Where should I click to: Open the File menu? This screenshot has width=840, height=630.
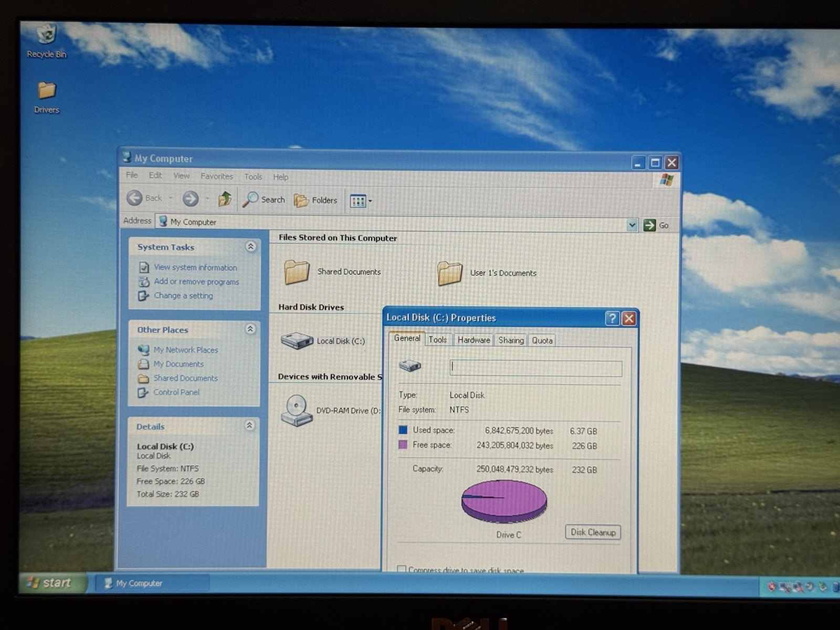[132, 175]
